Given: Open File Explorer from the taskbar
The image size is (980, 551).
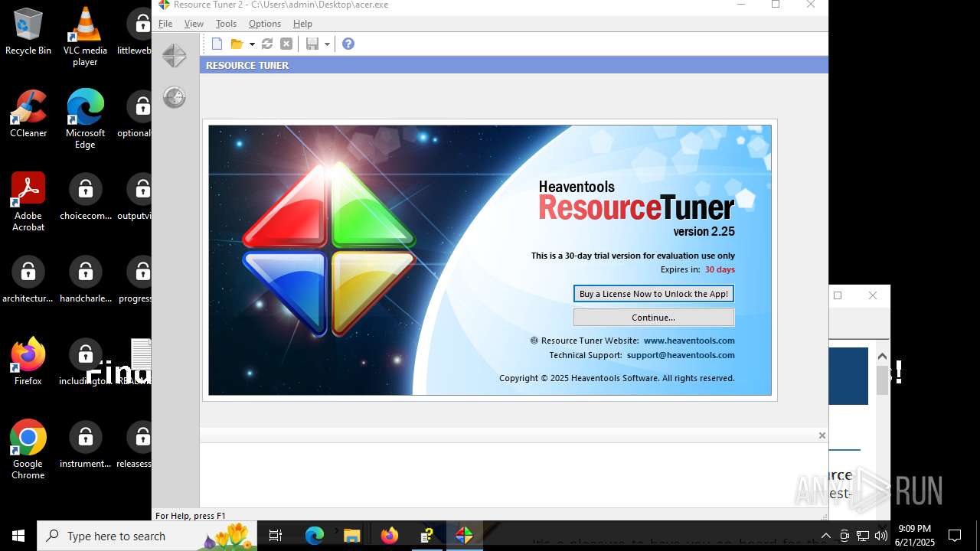Looking at the screenshot, I should (351, 536).
